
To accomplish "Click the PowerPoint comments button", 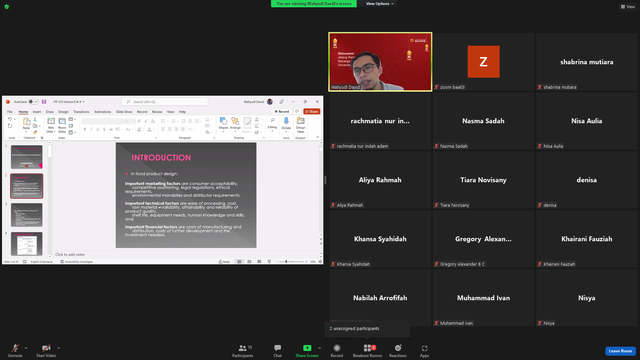I will (x=297, y=111).
